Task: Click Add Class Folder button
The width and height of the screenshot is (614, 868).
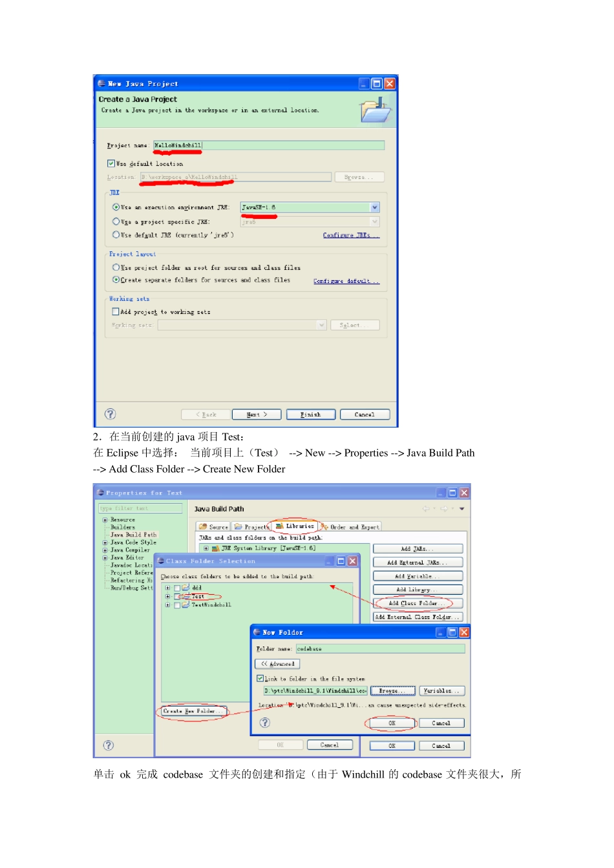Action: 418,603
